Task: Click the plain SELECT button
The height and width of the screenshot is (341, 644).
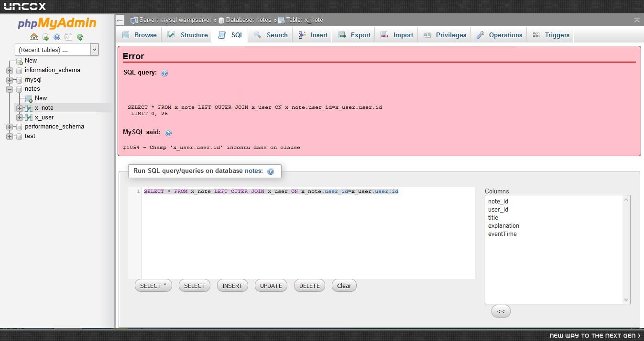Action: [195, 286]
